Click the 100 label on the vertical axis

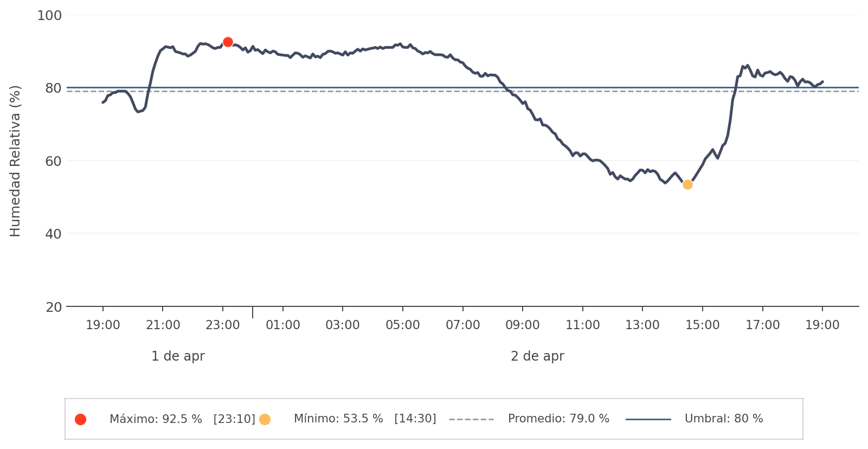click(49, 16)
